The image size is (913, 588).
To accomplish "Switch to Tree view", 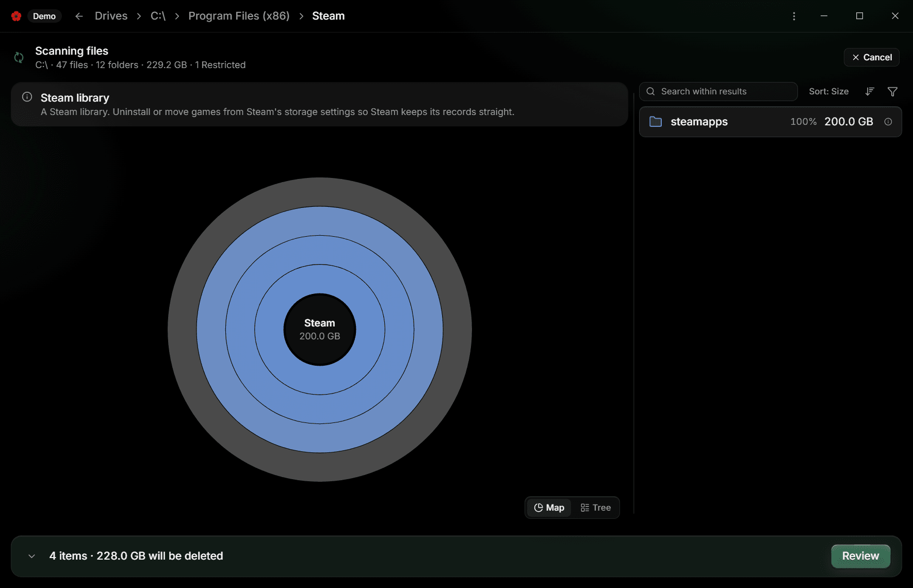I will 596,508.
